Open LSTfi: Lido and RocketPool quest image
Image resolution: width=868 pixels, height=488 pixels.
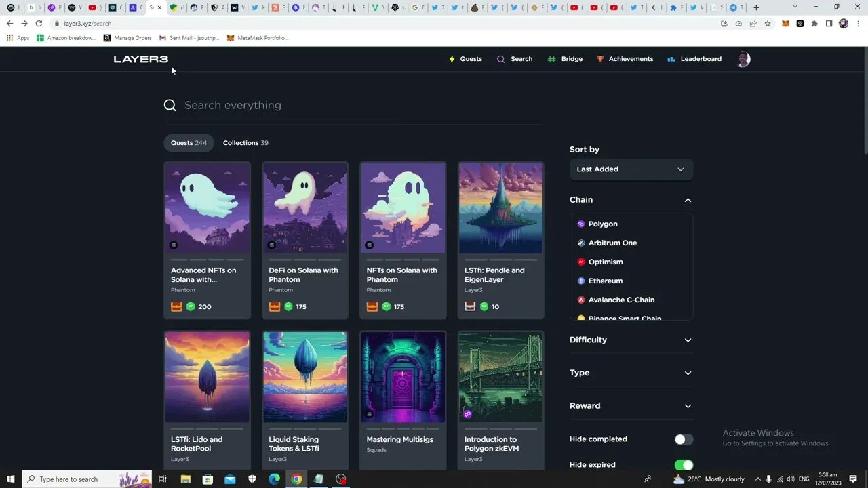click(x=208, y=377)
